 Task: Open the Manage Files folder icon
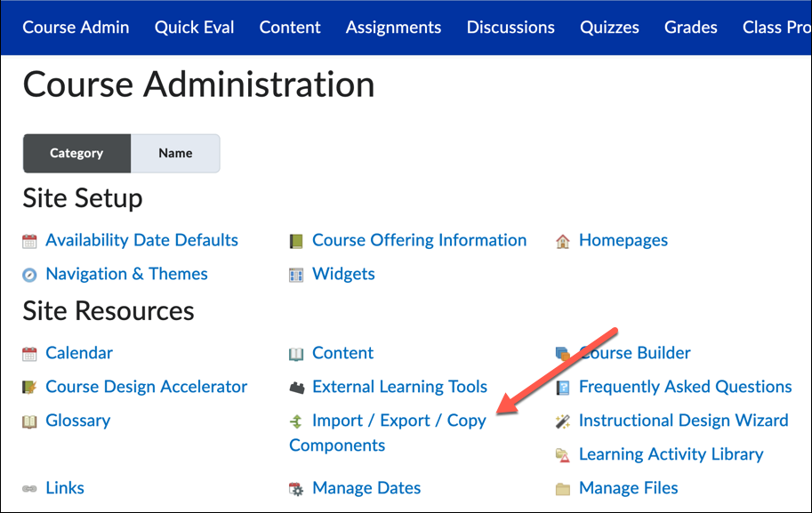[x=561, y=488]
